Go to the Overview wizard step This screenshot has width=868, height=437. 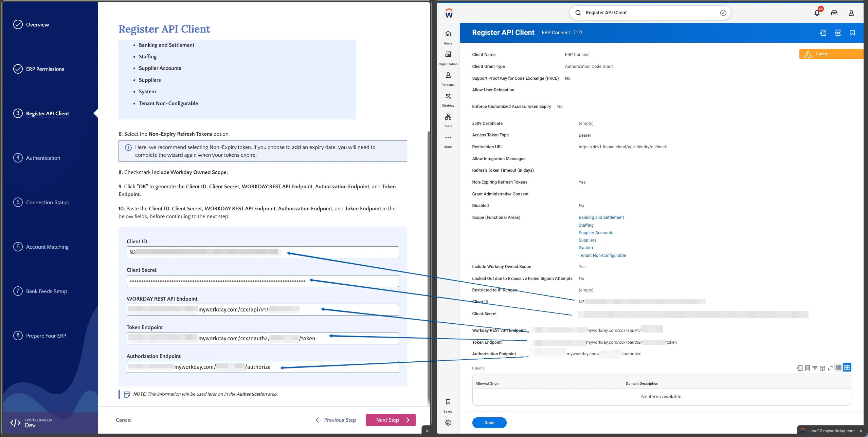(x=31, y=24)
